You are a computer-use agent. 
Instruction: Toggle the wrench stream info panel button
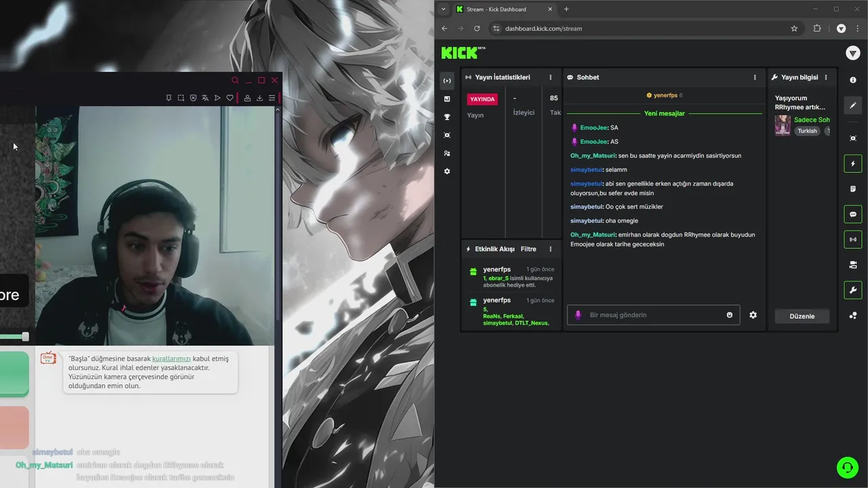(853, 290)
